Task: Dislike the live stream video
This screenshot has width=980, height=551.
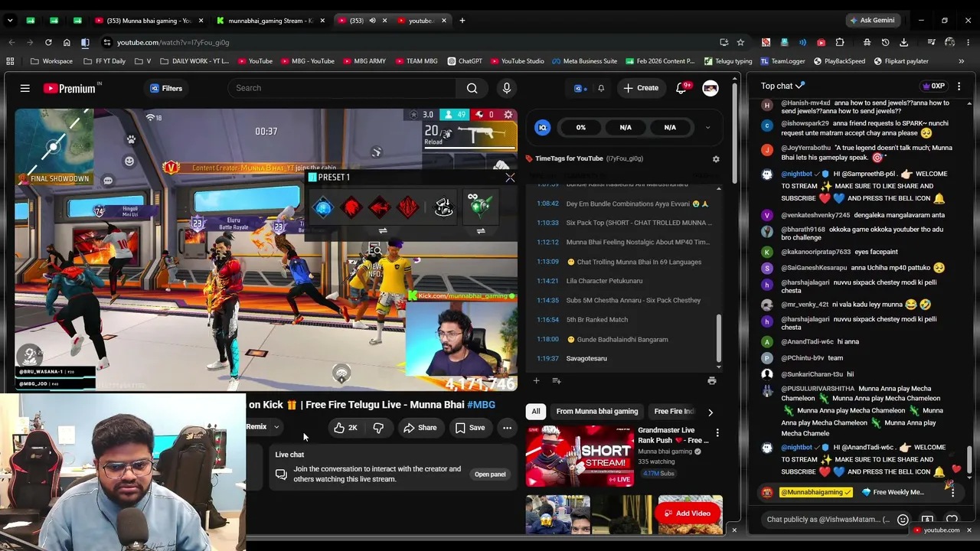Action: [378, 428]
